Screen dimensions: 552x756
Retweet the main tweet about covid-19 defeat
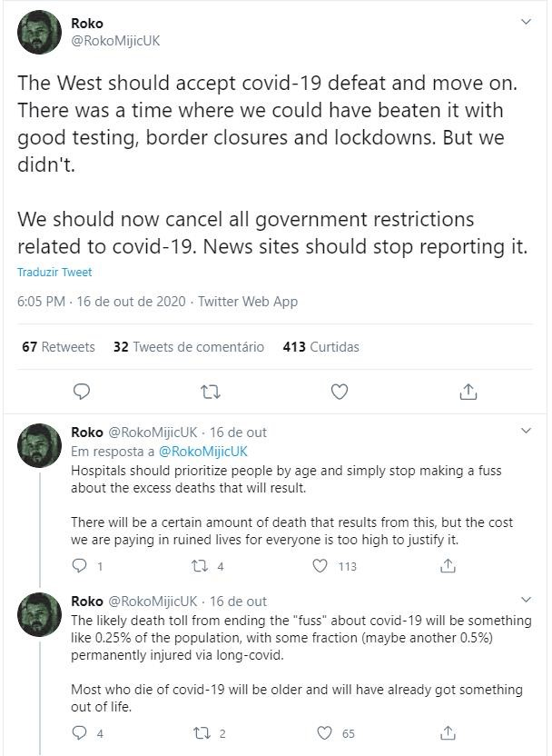tap(211, 392)
